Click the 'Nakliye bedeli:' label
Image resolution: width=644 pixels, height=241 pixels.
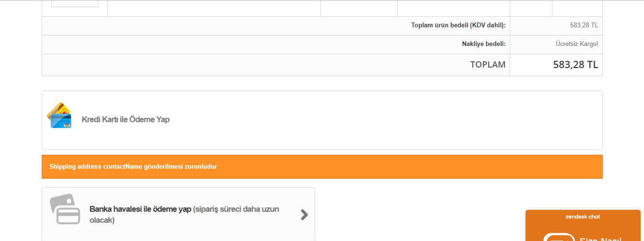point(483,44)
